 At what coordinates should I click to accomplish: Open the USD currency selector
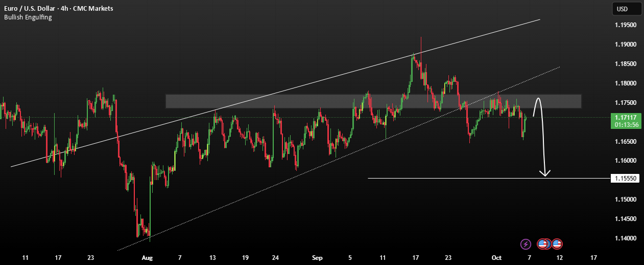[x=627, y=9]
